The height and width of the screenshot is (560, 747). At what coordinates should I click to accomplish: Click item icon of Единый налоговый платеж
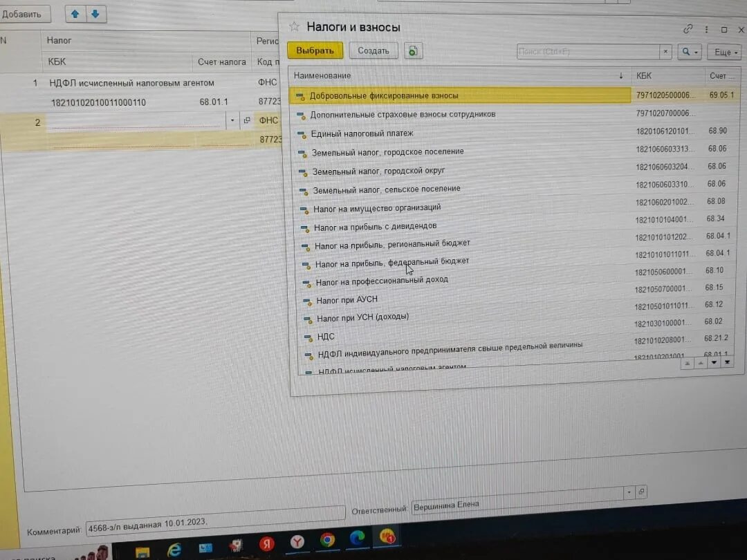(302, 134)
